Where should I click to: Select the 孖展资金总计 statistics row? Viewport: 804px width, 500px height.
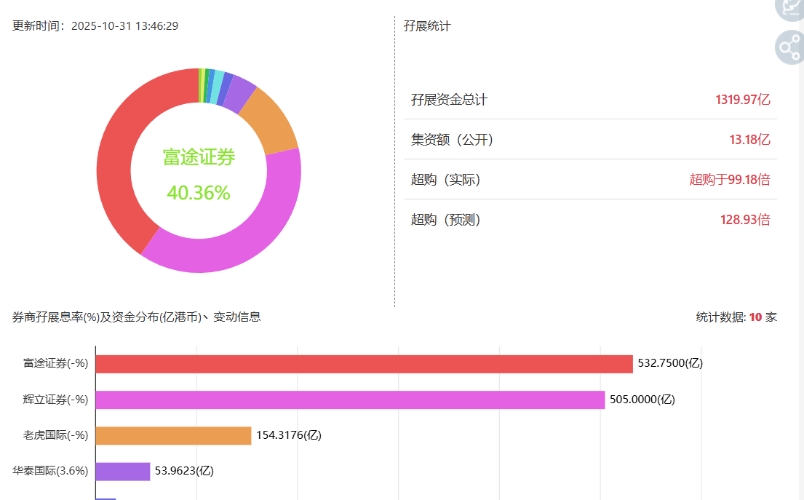tap(590, 100)
